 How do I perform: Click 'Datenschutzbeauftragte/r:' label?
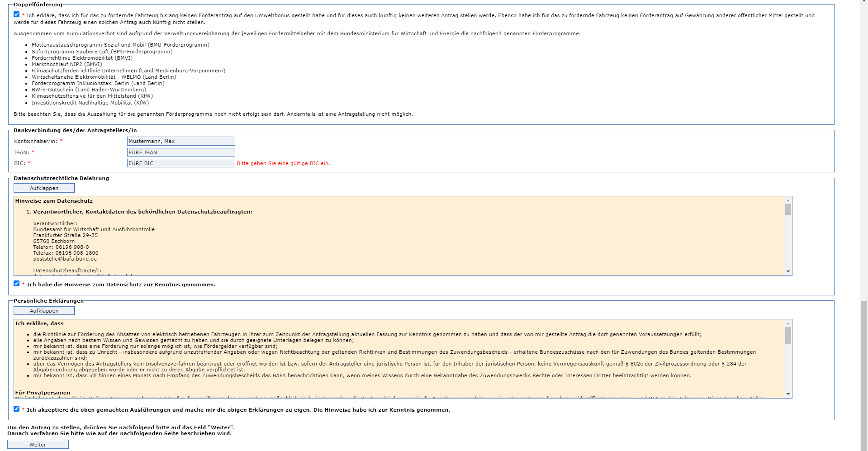[x=67, y=271]
